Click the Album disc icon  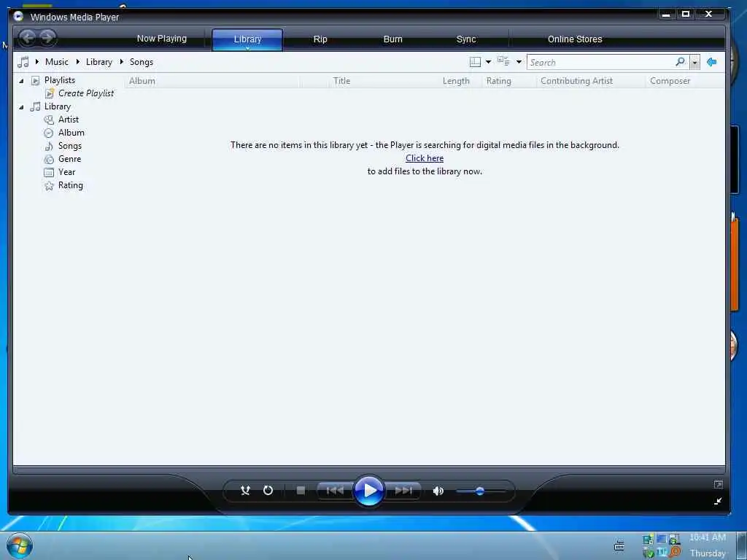(x=49, y=133)
